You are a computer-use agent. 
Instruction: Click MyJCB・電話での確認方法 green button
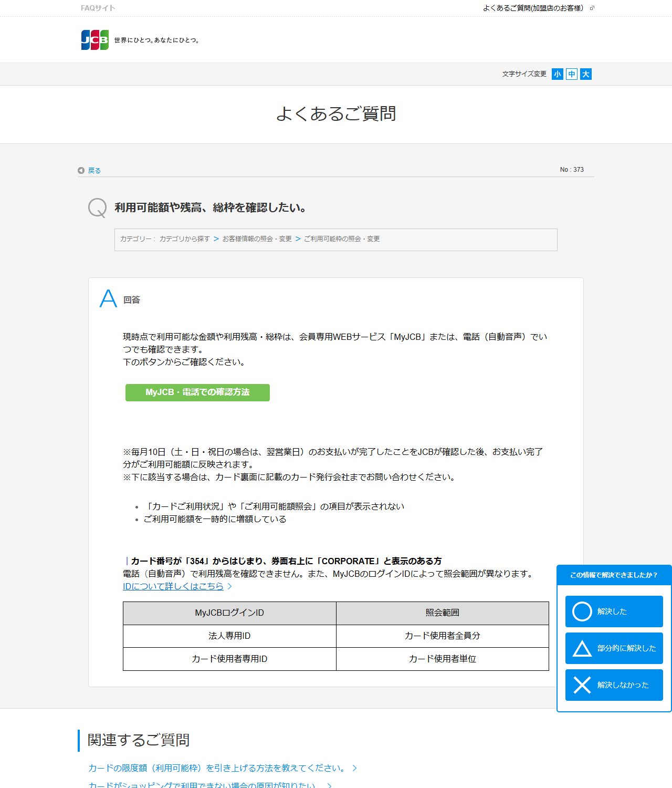coord(197,392)
